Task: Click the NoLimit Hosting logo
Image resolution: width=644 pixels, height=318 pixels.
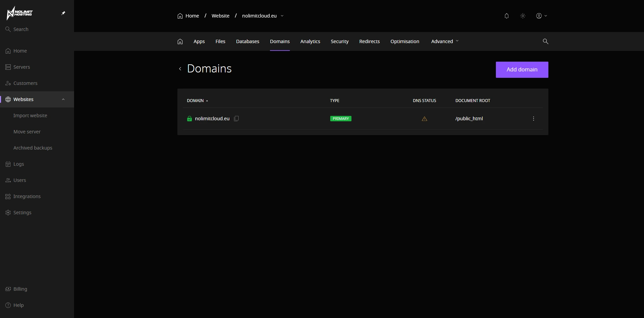Action: click(20, 13)
